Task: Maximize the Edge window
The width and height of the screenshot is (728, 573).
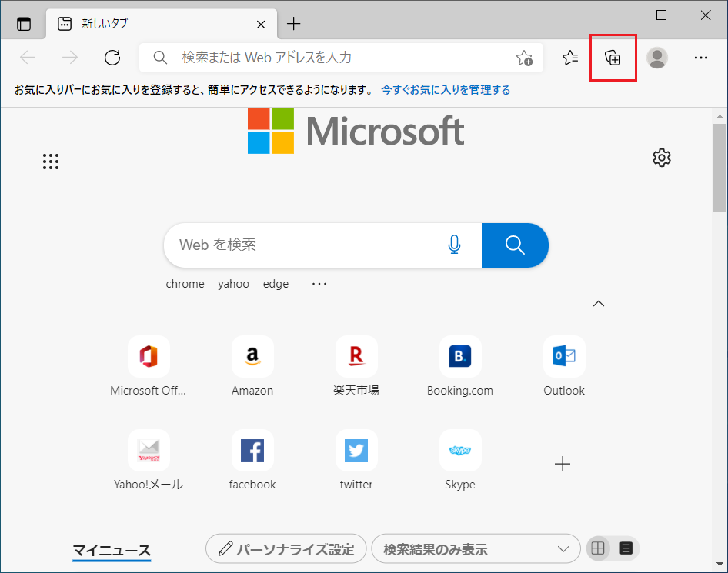Action: pyautogui.click(x=661, y=15)
